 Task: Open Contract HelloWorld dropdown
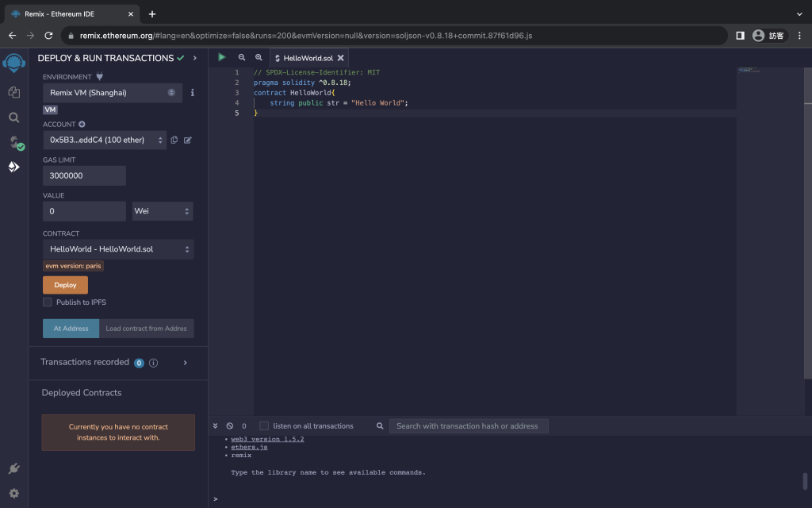pos(118,249)
